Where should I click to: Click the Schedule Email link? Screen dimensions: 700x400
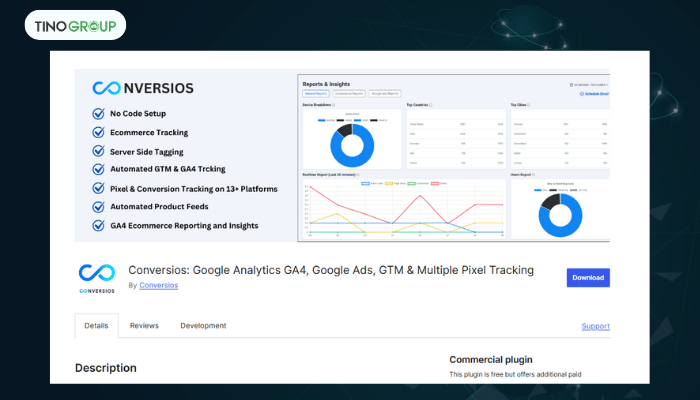594,93
